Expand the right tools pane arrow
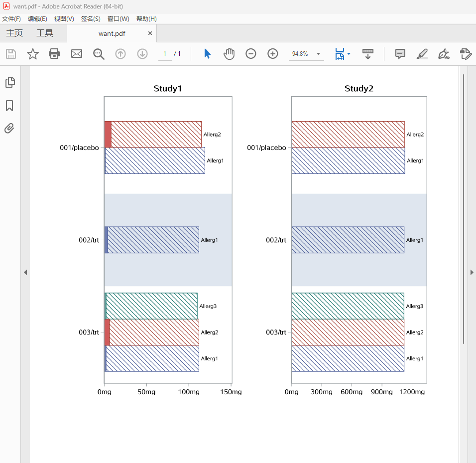Image resolution: width=476 pixels, height=463 pixels. click(472, 272)
